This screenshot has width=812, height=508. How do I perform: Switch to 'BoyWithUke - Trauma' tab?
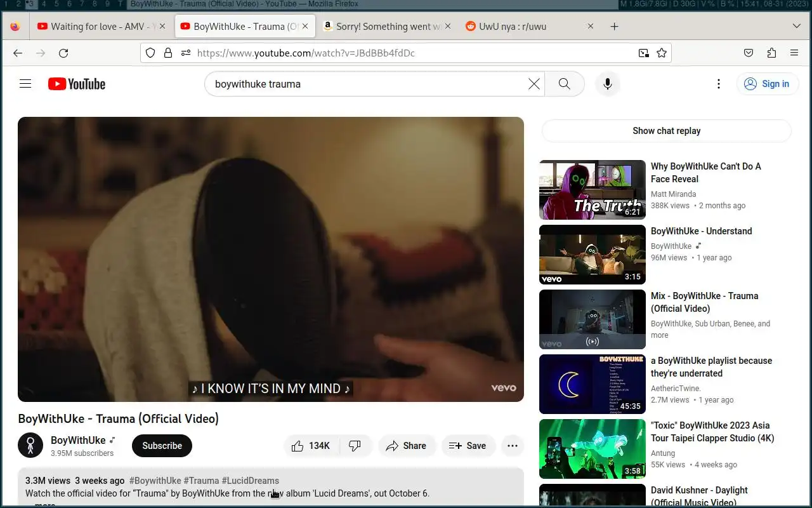tap(244, 27)
